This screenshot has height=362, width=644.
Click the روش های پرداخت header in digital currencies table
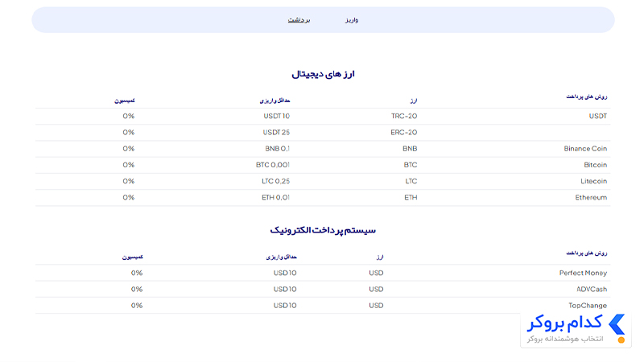pyautogui.click(x=587, y=97)
